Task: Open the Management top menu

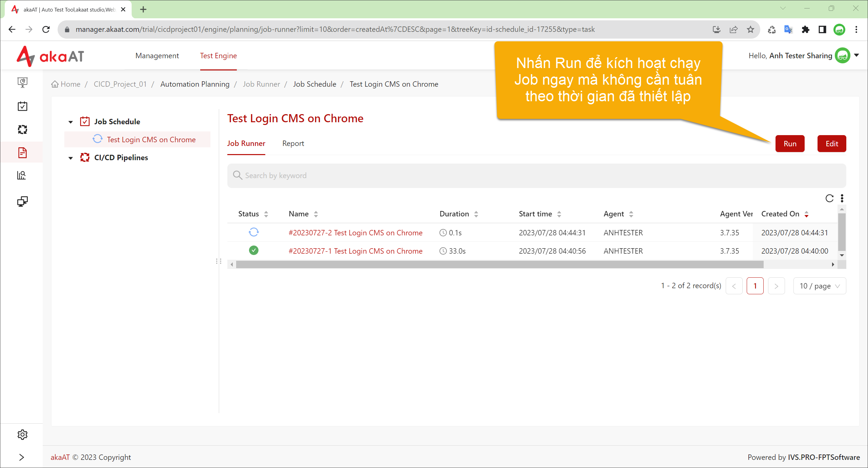Action: click(x=157, y=56)
